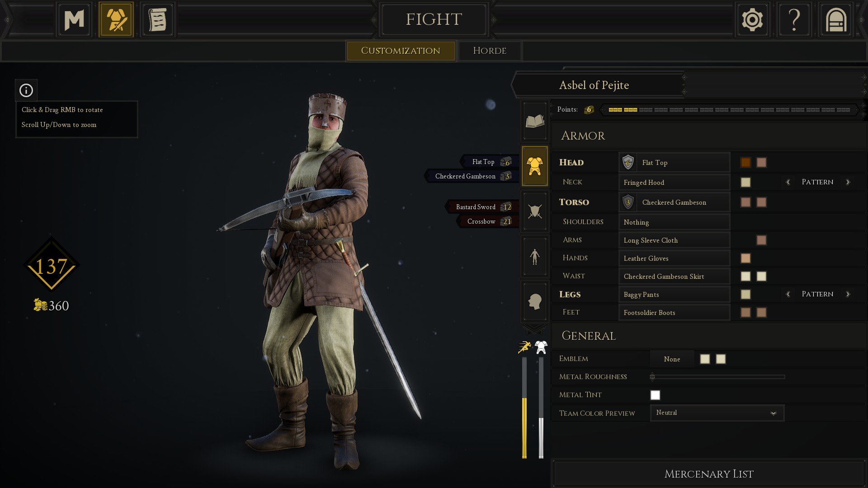This screenshot has height=488, width=868.
Task: Select the face head customization icon
Action: point(535,301)
